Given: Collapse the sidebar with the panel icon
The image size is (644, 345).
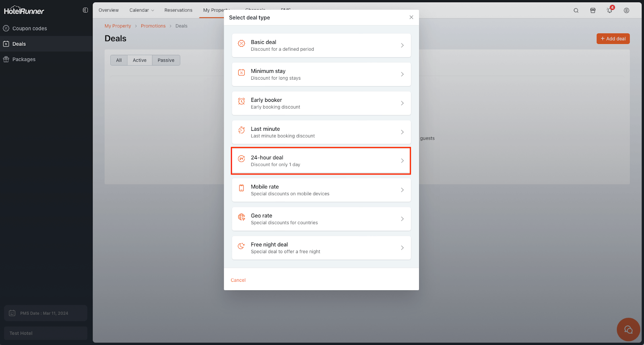Looking at the screenshot, I should coord(85,10).
